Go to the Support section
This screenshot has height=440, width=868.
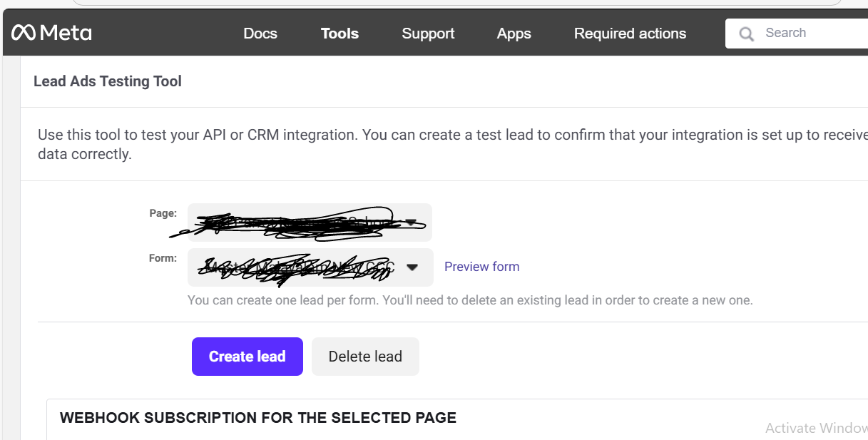[428, 34]
